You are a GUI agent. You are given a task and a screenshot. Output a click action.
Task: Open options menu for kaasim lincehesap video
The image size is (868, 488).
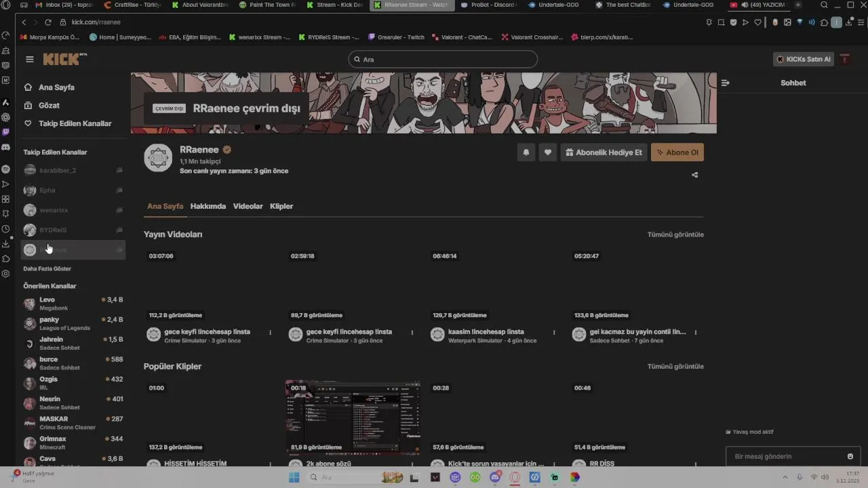(554, 333)
